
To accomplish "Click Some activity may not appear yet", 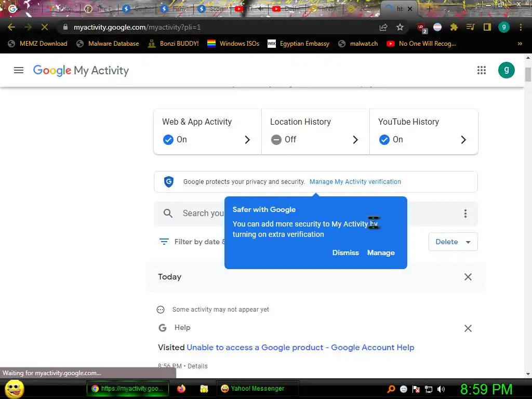I will point(220,310).
